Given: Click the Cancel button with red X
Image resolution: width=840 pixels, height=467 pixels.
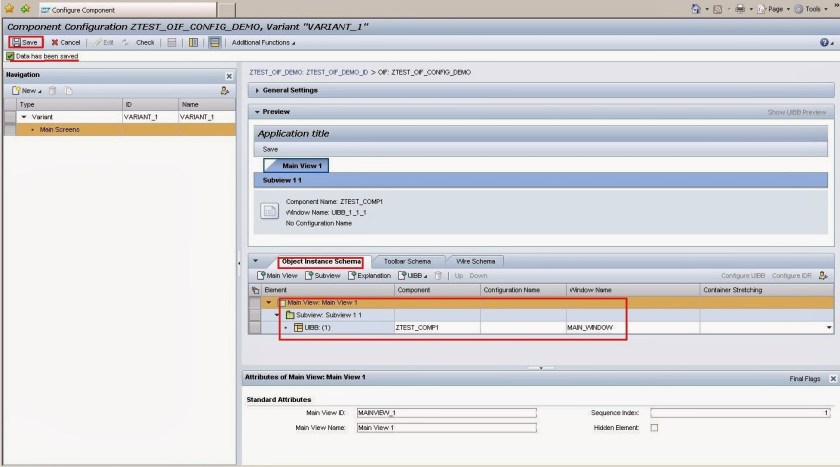Looking at the screenshot, I should coord(66,43).
